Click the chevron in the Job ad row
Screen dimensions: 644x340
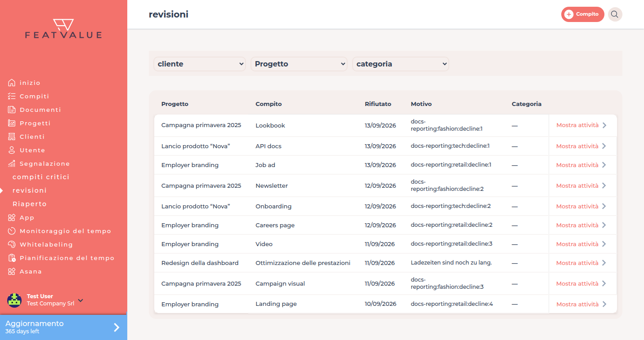[x=604, y=165]
